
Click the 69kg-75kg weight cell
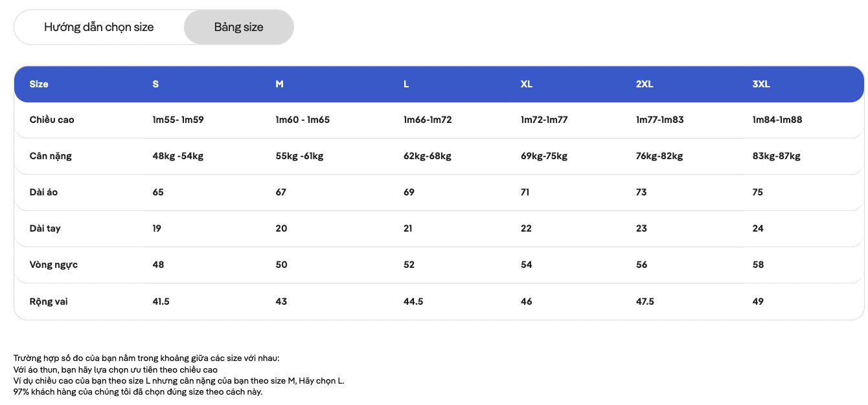coord(544,156)
